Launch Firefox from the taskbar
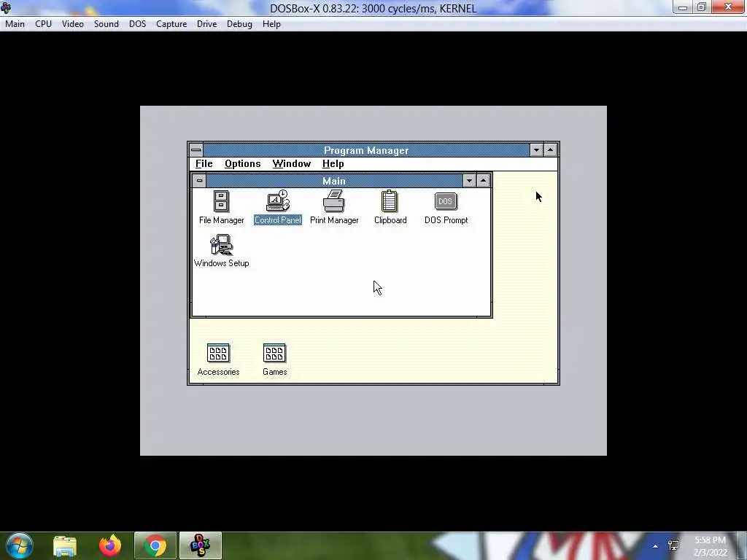This screenshot has height=560, width=747. 110,545
